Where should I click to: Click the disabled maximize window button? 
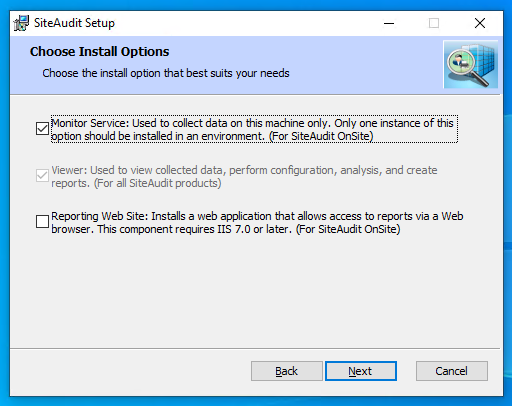(x=434, y=23)
